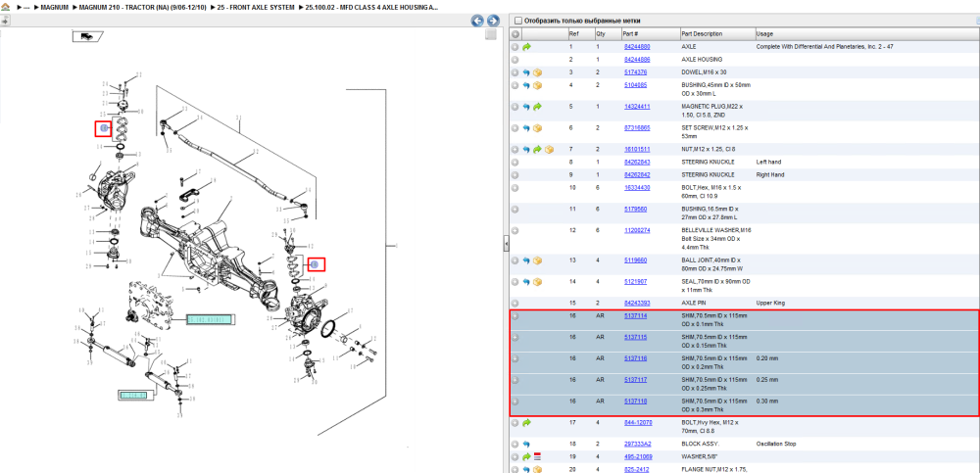Open part link 87316865
980x473 pixels.
coord(637,128)
